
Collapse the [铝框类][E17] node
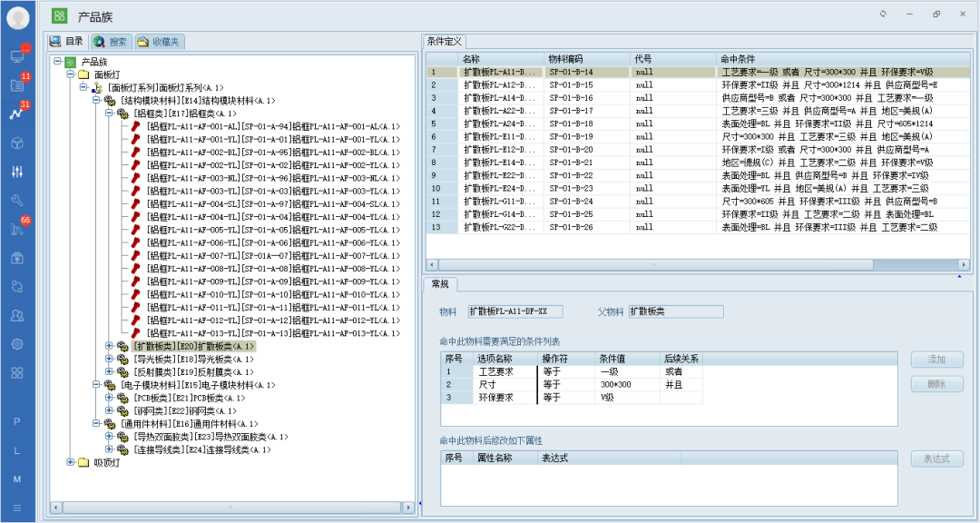point(110,113)
